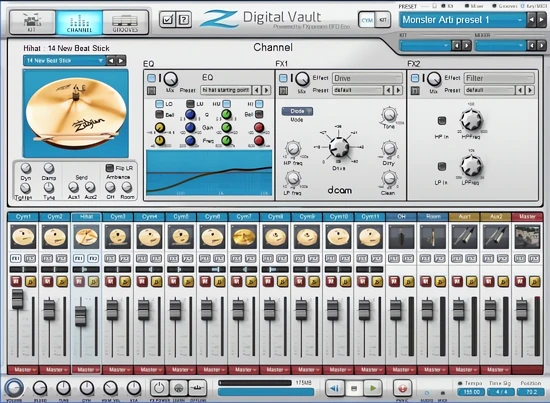Click the master Volume knob
This screenshot has width=550, height=403.
tap(14, 388)
